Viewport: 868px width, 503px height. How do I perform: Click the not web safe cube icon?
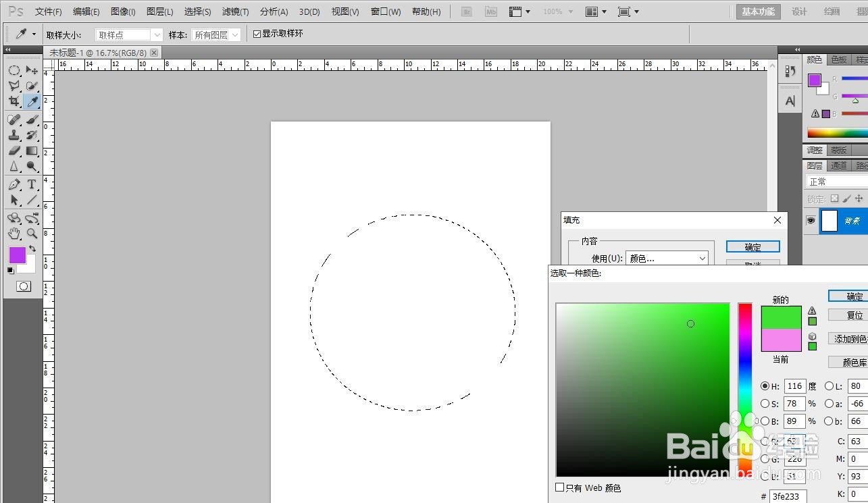click(x=812, y=336)
